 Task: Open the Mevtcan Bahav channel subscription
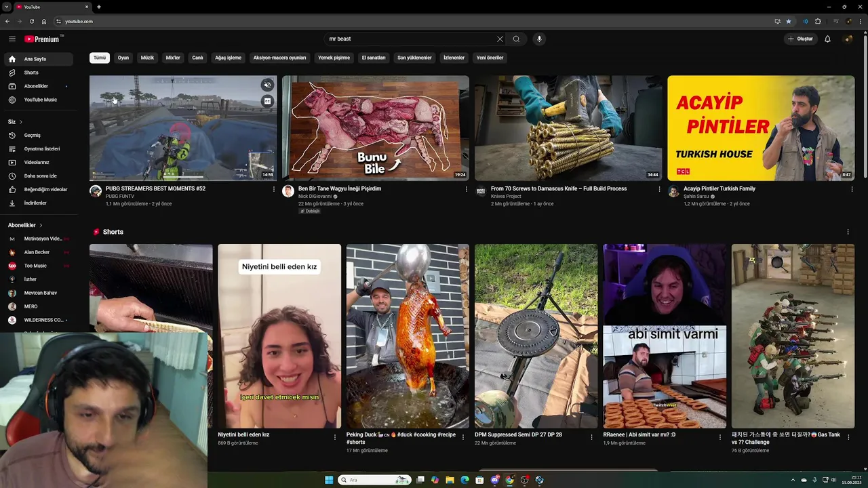pos(39,293)
